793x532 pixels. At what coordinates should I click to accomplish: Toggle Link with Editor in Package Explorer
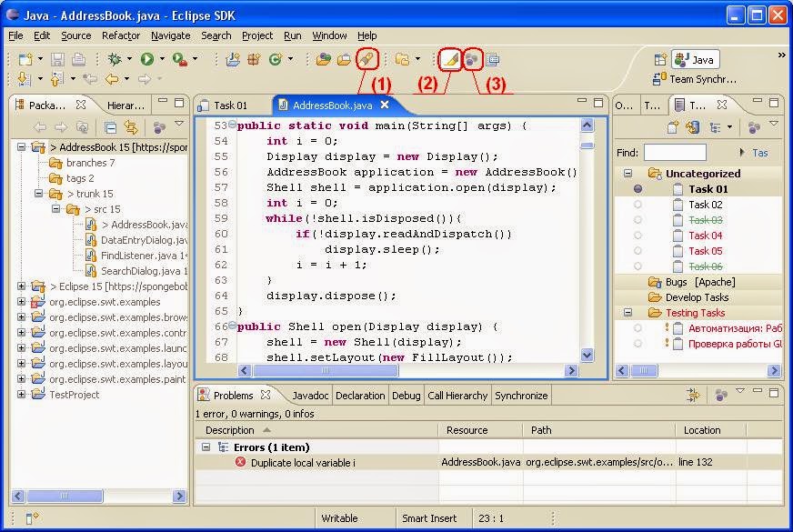pos(131,127)
